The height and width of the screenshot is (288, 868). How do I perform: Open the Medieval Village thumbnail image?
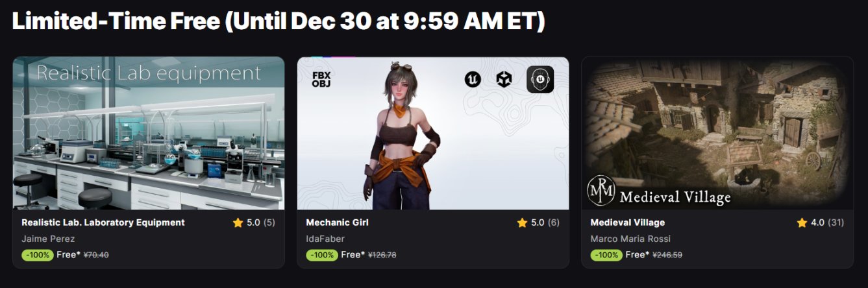click(x=717, y=133)
